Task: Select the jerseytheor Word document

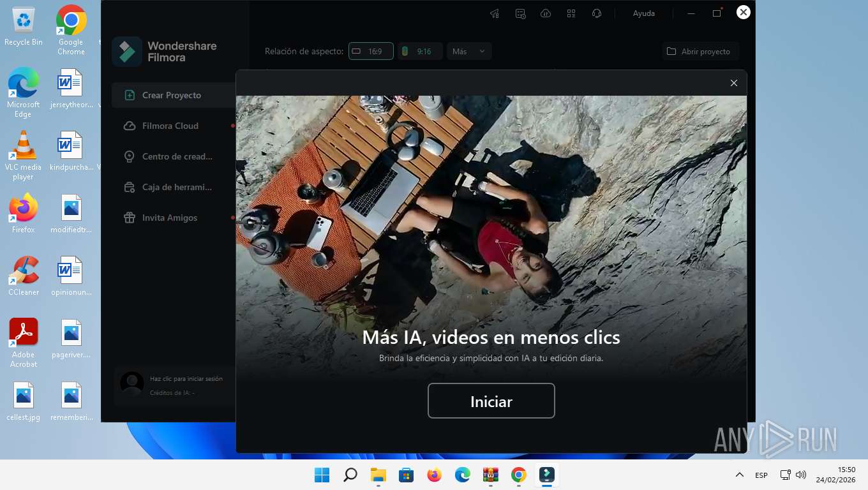Action: pyautogui.click(x=71, y=89)
